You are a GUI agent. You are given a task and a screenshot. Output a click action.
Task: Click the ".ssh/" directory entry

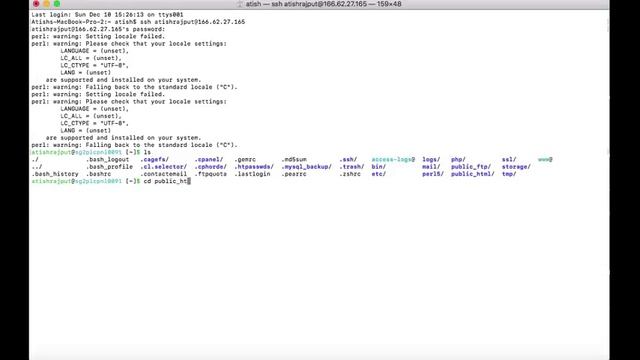click(x=348, y=160)
